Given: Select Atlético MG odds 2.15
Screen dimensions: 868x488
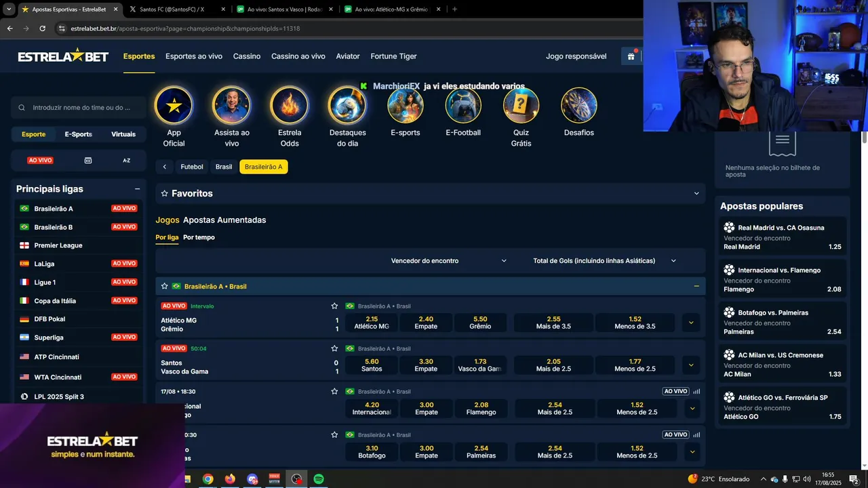Looking at the screenshot, I should [x=372, y=323].
